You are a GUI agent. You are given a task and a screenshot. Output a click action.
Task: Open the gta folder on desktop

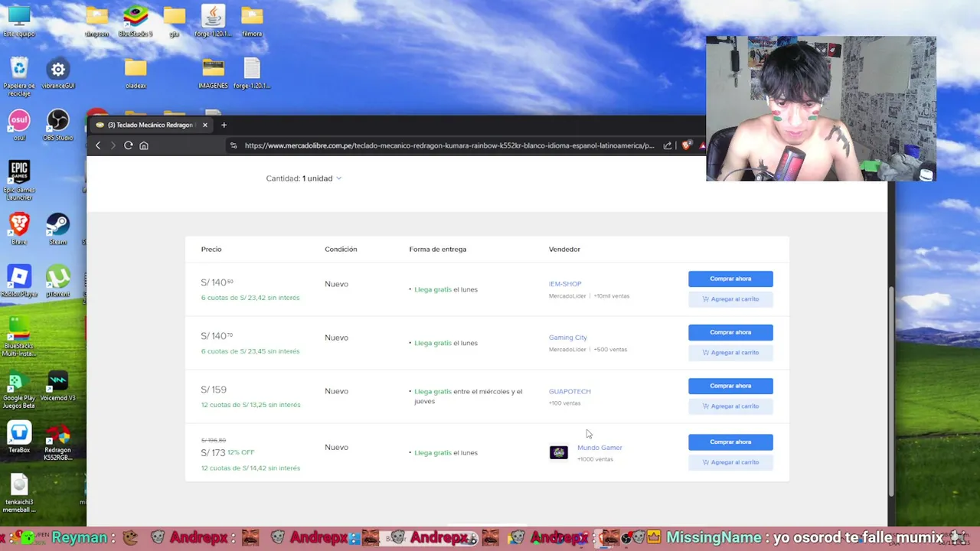(x=175, y=20)
